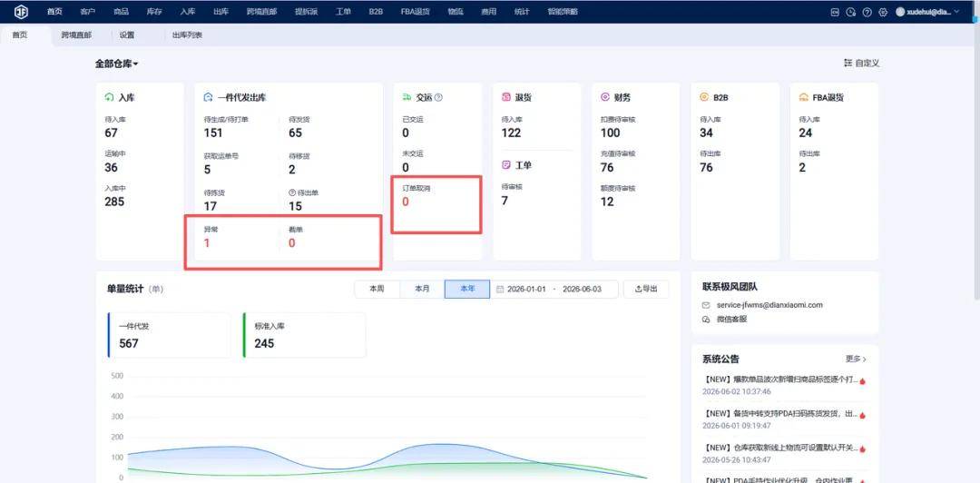Open the 跨境直邮 menu in the navbar

click(261, 12)
